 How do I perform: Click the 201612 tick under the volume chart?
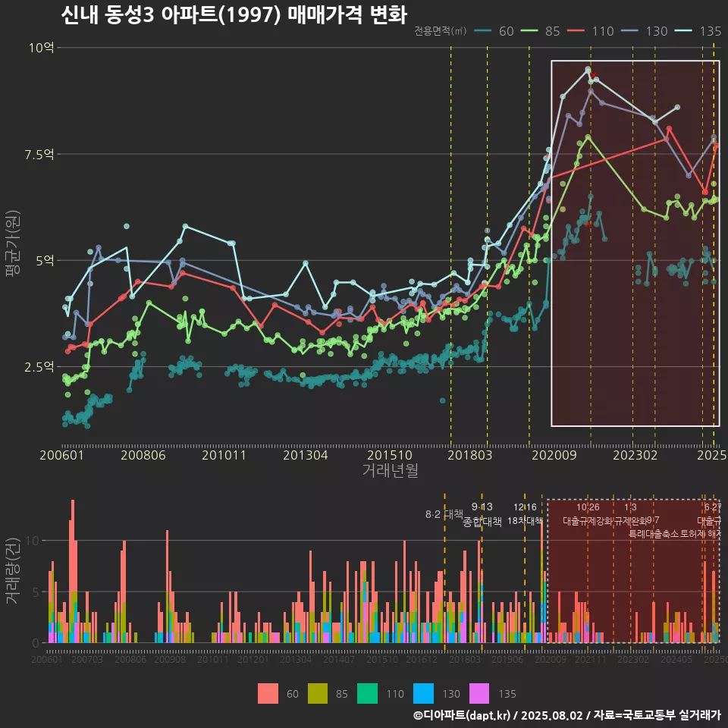[422, 659]
